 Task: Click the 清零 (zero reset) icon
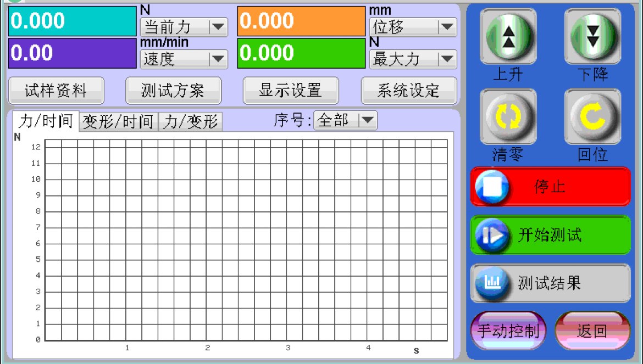pos(508,117)
